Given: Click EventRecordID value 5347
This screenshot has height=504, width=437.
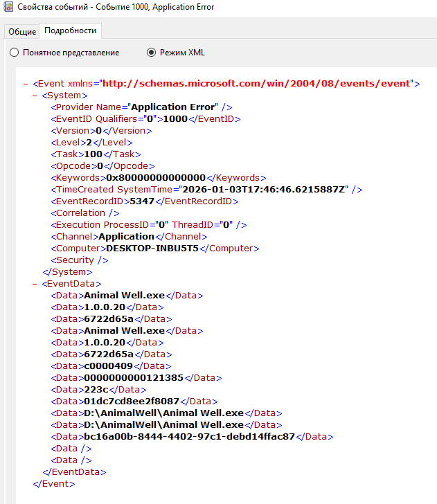Looking at the screenshot, I should [142, 201].
